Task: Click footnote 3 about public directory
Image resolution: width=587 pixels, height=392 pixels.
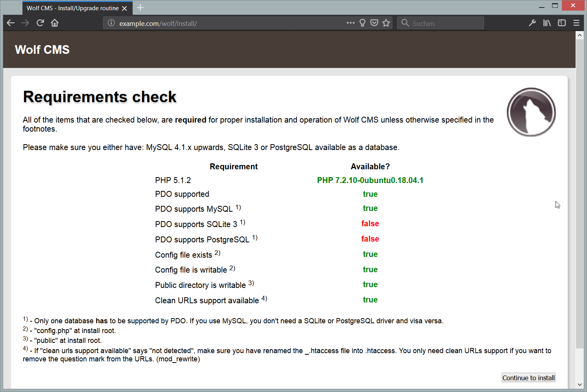Action: click(62, 340)
